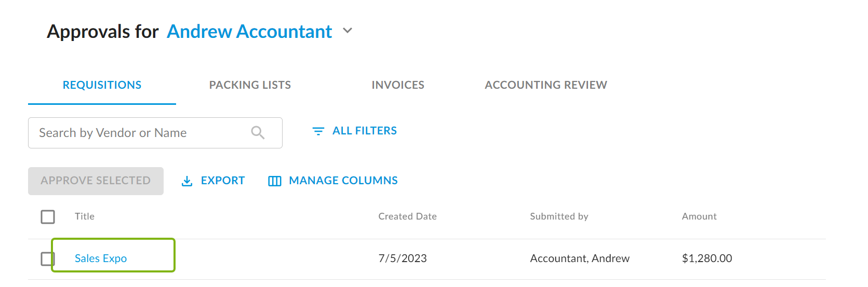Go to the Invoices tab
This screenshot has height=287, width=868.
point(398,85)
